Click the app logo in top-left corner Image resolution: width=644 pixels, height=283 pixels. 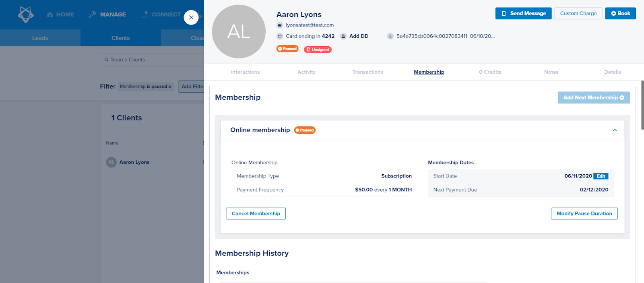(x=26, y=14)
